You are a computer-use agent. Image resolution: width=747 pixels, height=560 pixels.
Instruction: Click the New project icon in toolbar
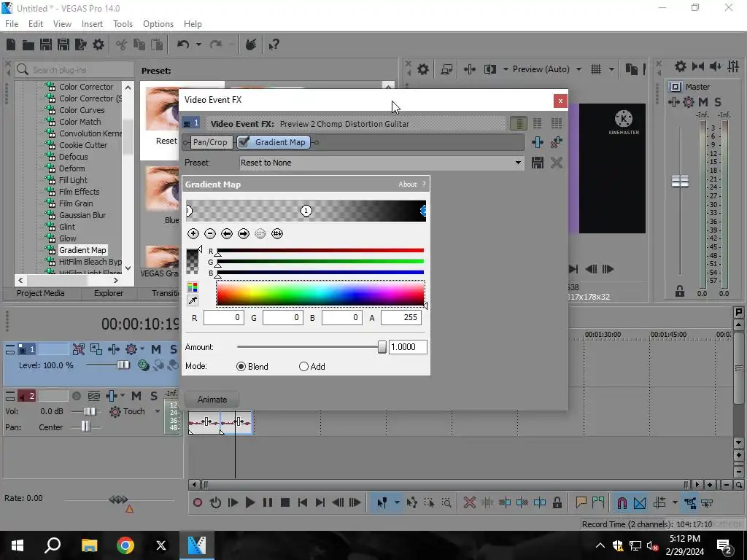[x=11, y=44]
